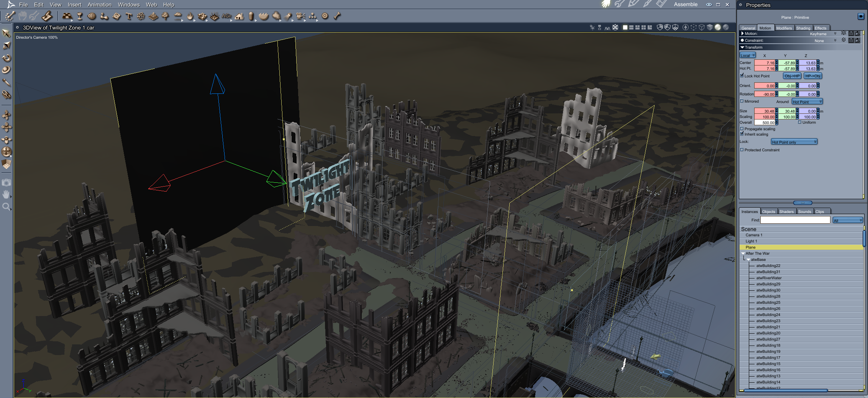Select Camera 1 in the Scene list
The width and height of the screenshot is (868, 398).
(801, 235)
